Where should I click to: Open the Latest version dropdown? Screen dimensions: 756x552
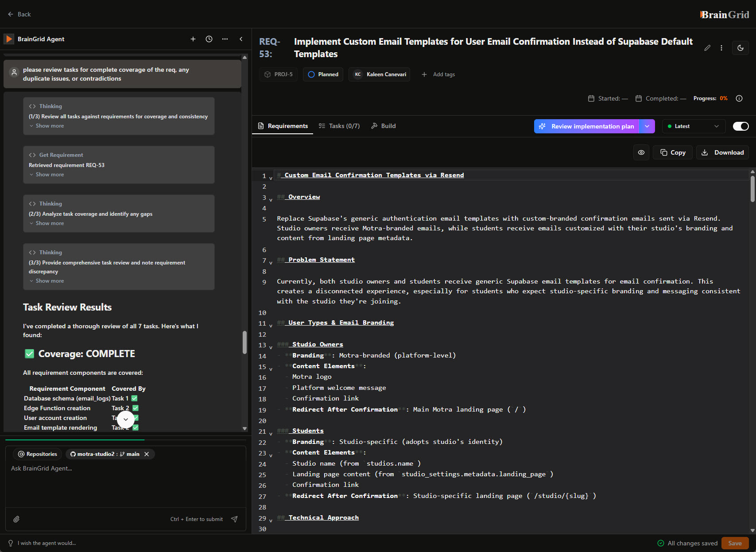[694, 126]
